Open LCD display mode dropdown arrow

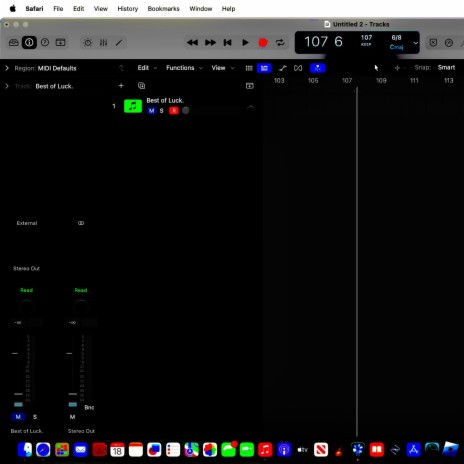415,43
